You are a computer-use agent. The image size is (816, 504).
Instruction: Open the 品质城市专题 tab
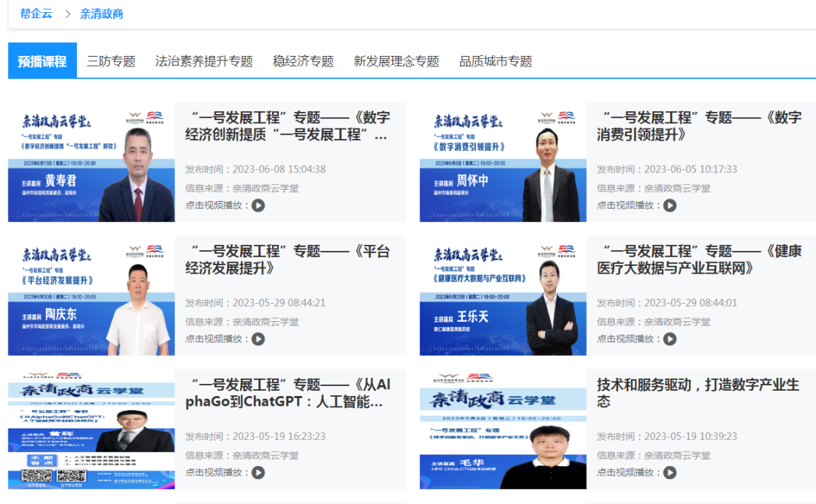496,61
